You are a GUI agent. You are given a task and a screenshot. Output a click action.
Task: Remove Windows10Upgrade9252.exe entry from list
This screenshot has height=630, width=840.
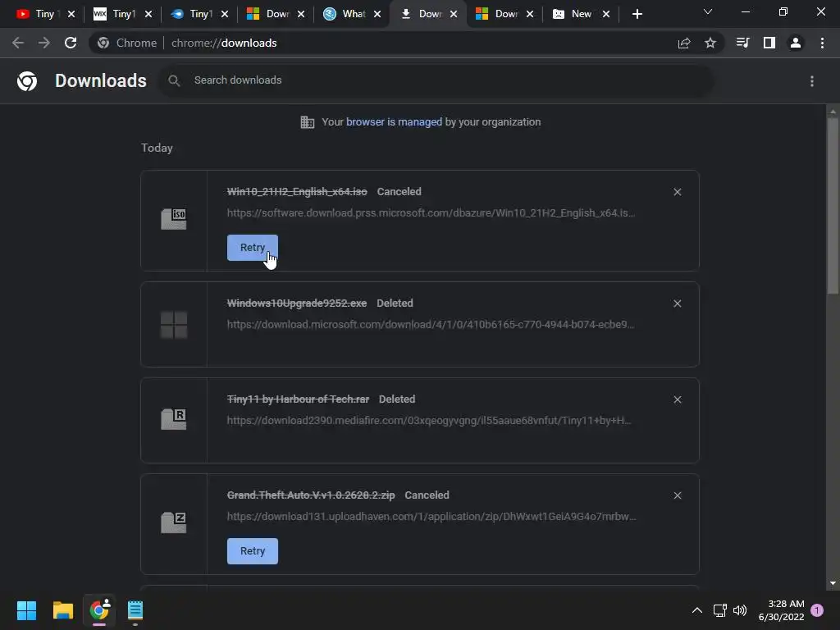tap(677, 304)
